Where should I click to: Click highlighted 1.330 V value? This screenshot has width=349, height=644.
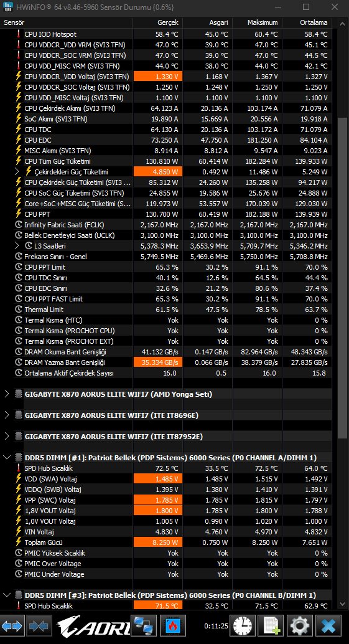pos(158,77)
